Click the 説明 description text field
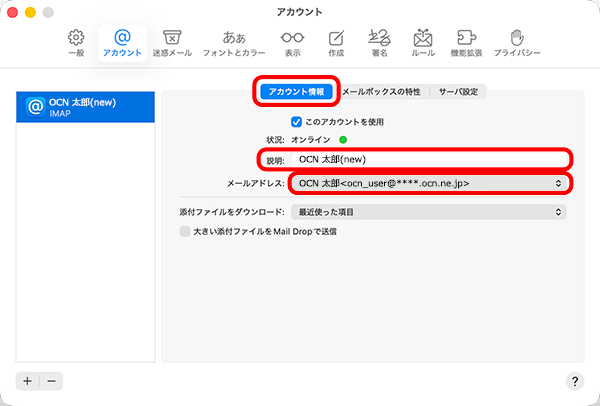 [429, 159]
